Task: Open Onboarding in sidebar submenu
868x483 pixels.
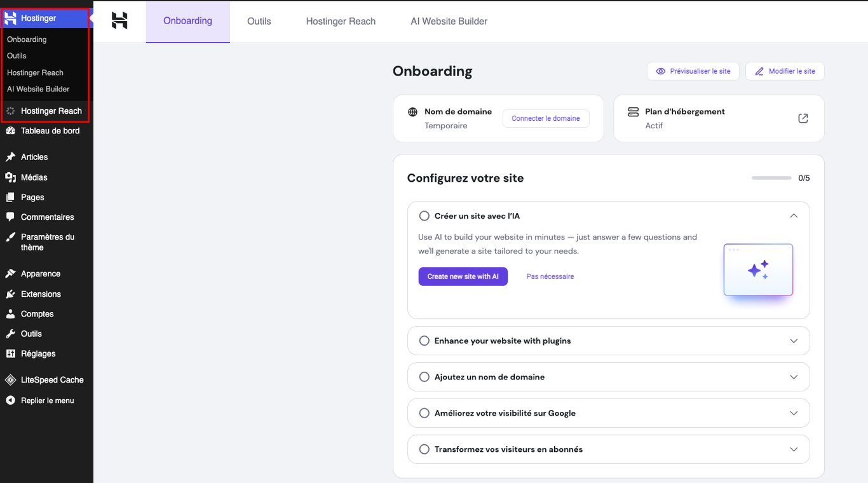Action: pos(27,39)
